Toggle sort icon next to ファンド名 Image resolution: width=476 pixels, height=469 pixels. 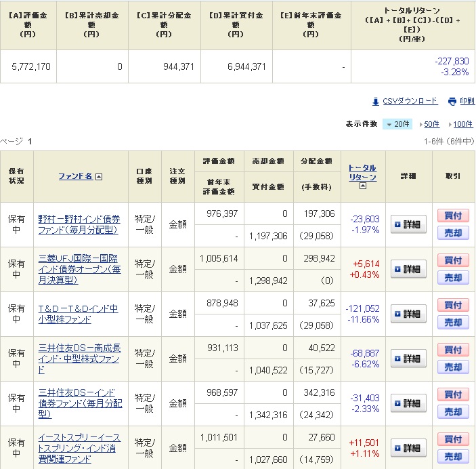(99, 176)
